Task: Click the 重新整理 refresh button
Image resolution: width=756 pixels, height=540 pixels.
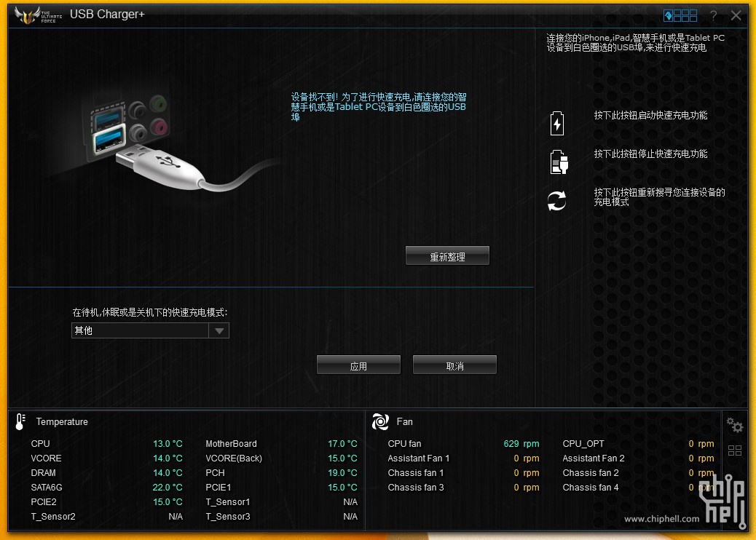Action: point(447,255)
